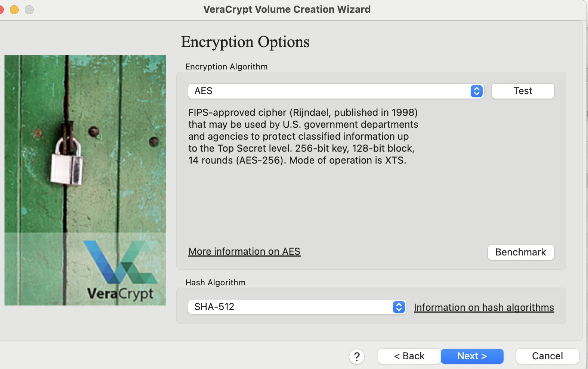Open the help question mark button

[x=357, y=357]
